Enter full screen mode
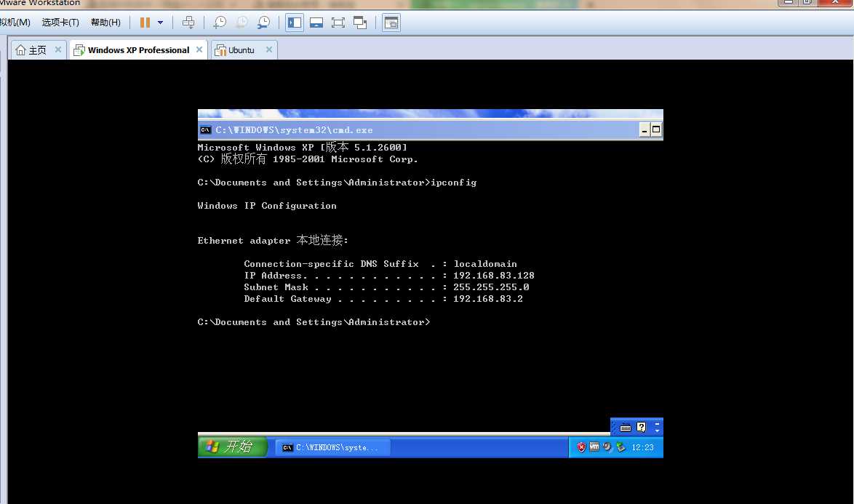This screenshot has height=504, width=854. pyautogui.click(x=338, y=23)
